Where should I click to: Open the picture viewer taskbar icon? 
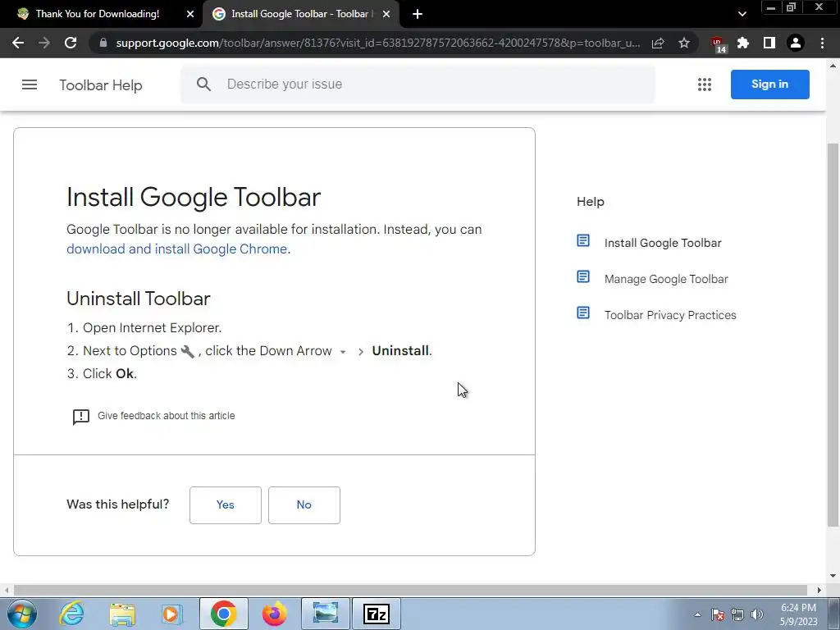(x=325, y=614)
